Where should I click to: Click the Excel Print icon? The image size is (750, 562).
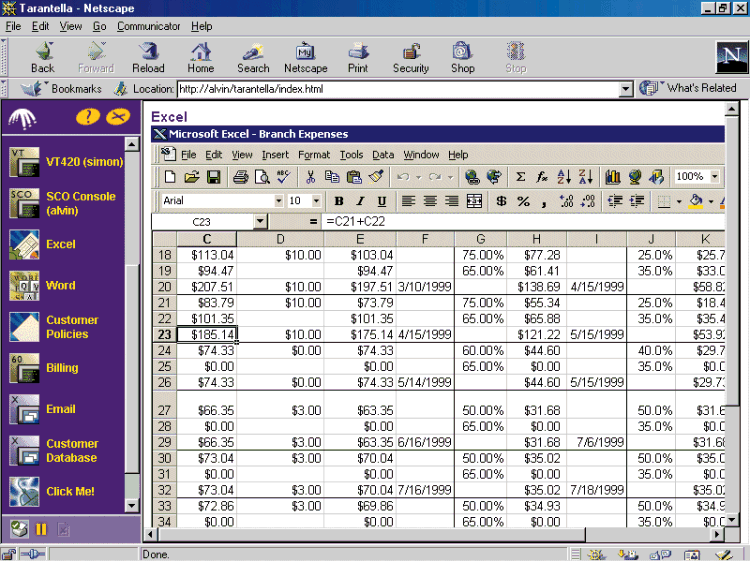coord(241,177)
